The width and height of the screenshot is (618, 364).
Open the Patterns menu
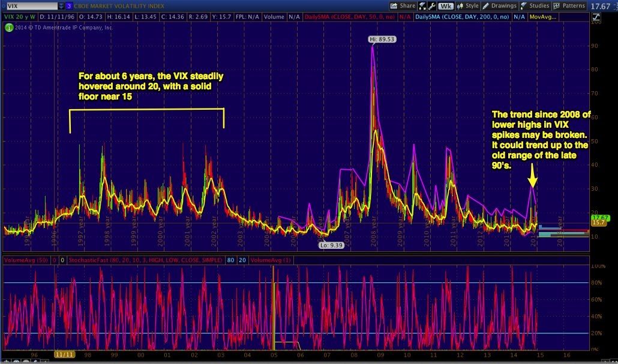point(569,5)
